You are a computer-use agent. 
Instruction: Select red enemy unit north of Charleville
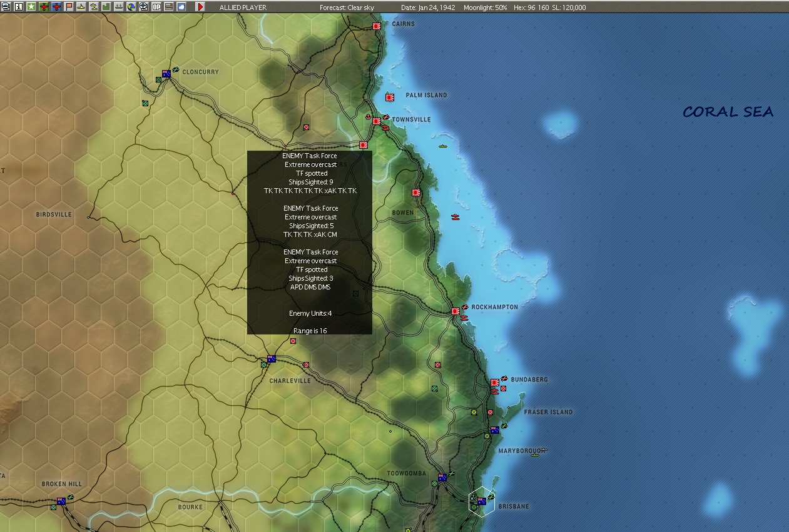[293, 341]
